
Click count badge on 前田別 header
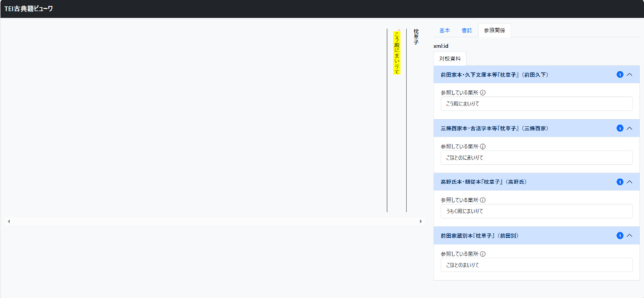619,236
